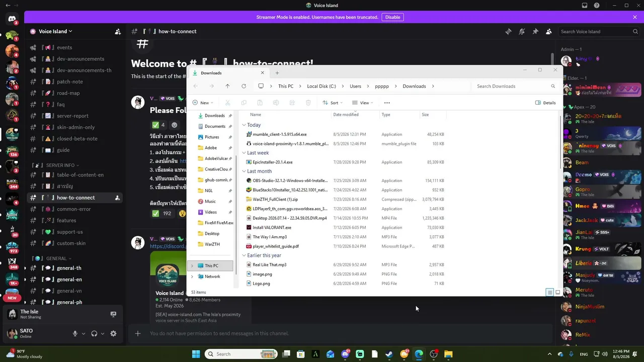
Task: Click Local Disk (C:) in address bar
Action: point(321,86)
